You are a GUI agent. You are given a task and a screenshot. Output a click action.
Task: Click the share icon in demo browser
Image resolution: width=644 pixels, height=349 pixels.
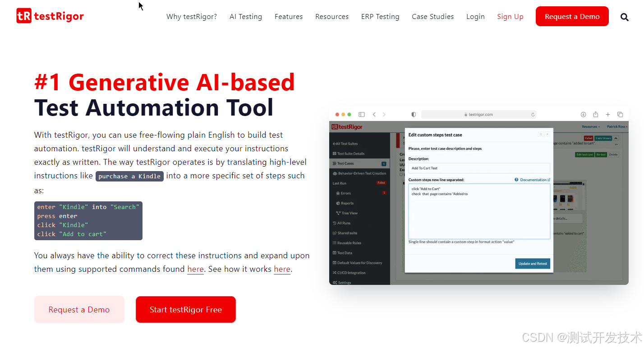point(595,114)
